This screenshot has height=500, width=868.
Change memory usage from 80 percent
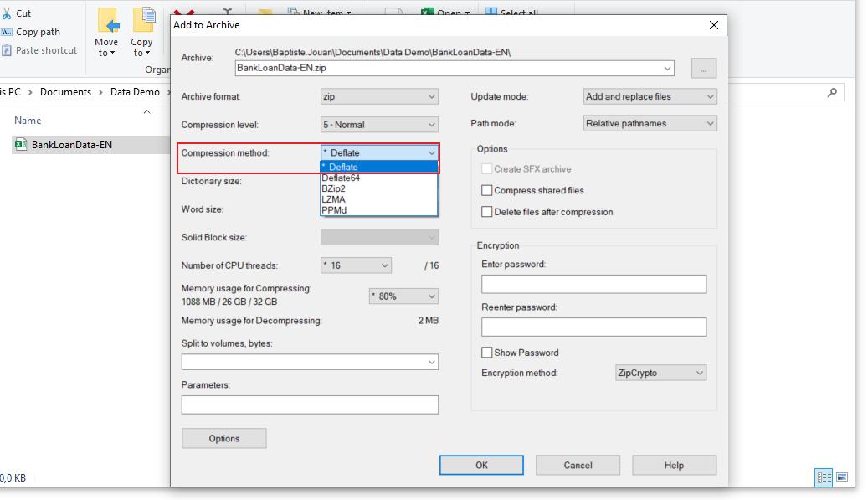pos(403,296)
